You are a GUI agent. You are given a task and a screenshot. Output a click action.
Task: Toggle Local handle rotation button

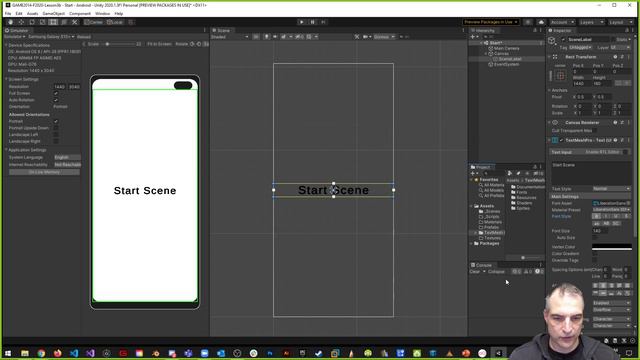coord(115,22)
